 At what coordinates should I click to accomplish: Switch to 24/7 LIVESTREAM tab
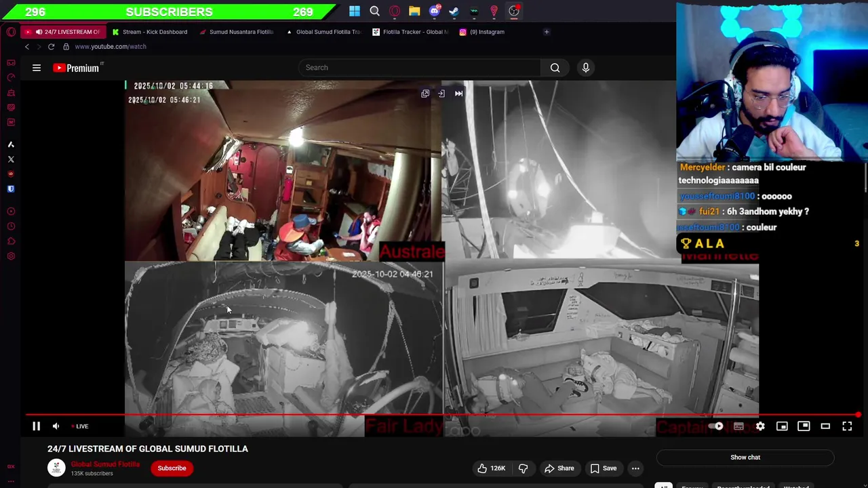pos(64,32)
